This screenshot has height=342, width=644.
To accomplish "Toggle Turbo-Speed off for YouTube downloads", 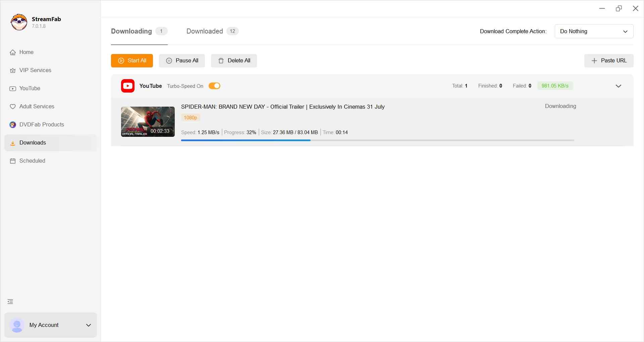I will (x=214, y=86).
